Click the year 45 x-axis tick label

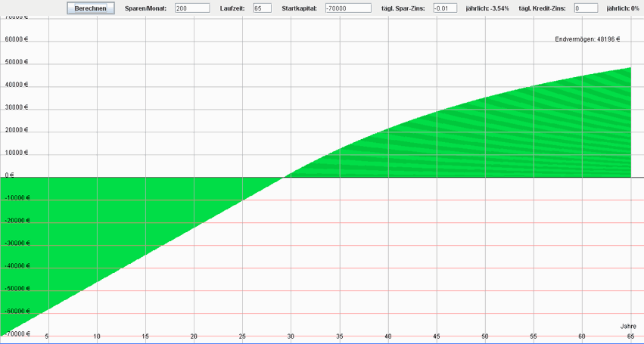coord(437,336)
